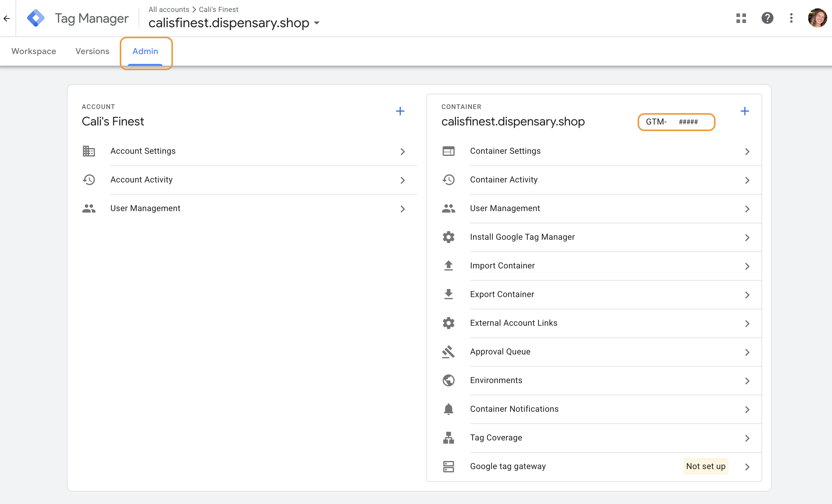Click the Approval Queue gavel icon

point(449,352)
